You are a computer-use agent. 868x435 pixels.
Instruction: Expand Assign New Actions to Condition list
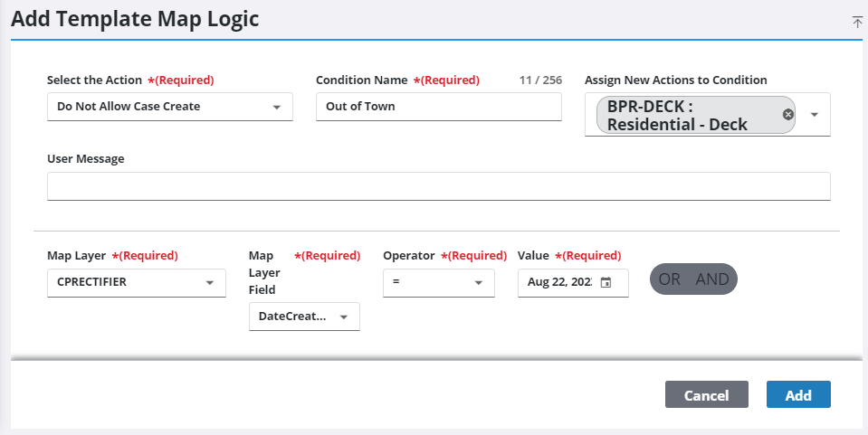[x=815, y=115]
